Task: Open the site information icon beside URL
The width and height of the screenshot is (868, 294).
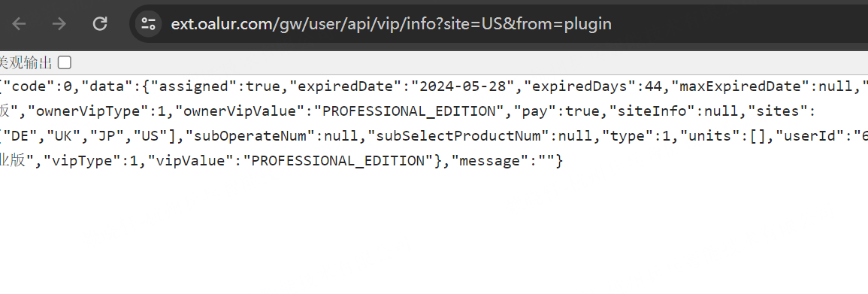Action: (148, 24)
